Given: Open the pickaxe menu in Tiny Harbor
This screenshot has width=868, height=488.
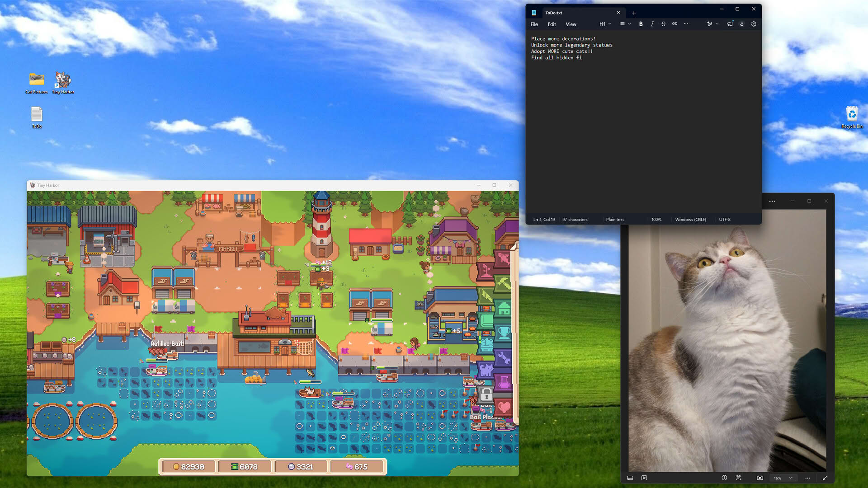Looking at the screenshot, I should click(x=503, y=284).
